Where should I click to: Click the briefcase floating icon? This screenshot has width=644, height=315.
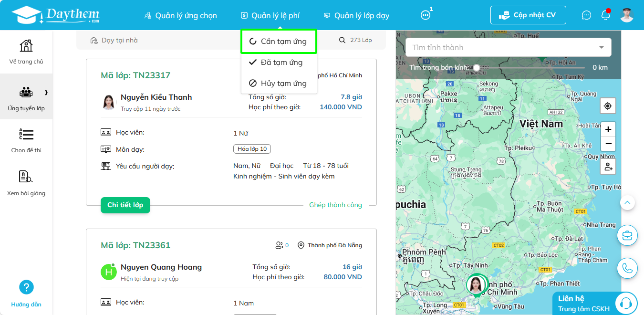tap(627, 235)
